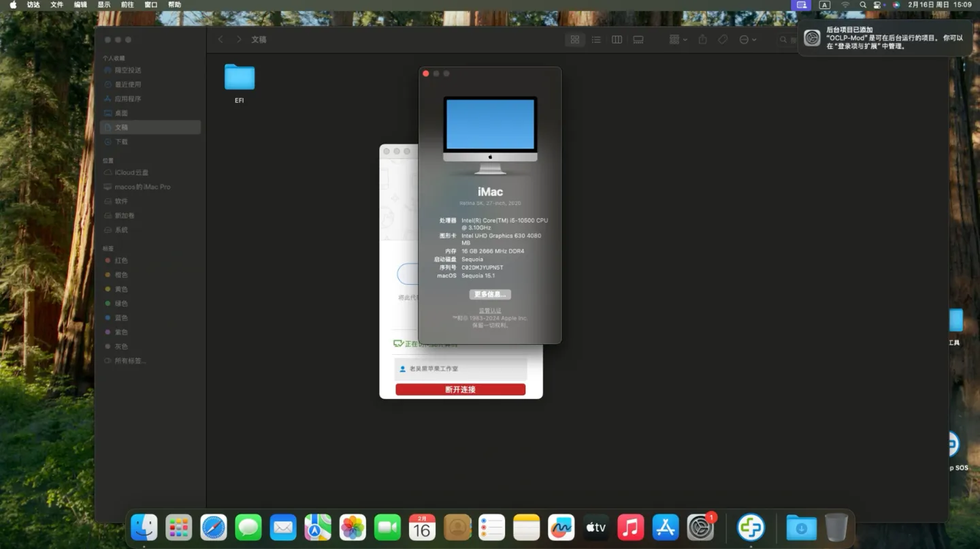Switch Finder to list view

pyautogui.click(x=596, y=40)
